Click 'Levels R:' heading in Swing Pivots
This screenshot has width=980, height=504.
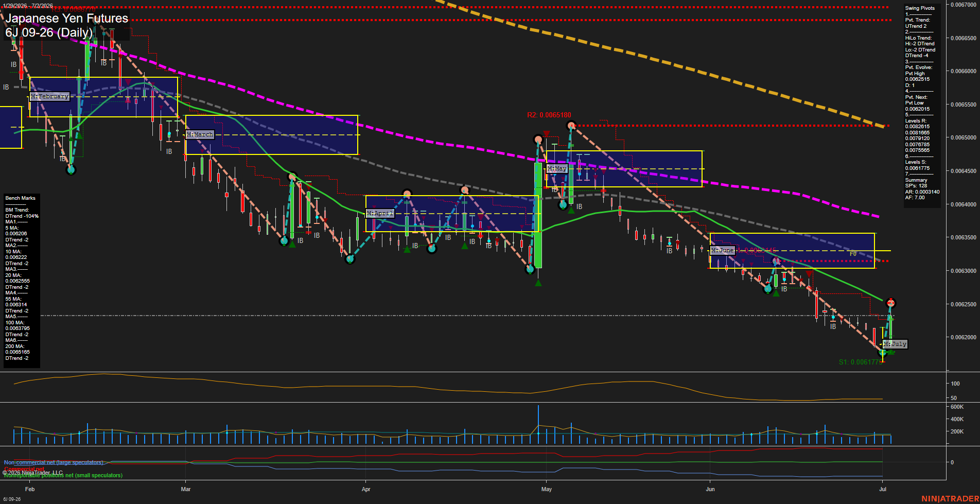point(916,121)
